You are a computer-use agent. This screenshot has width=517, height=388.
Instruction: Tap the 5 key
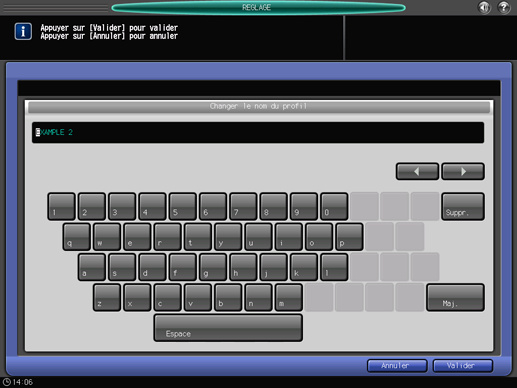[x=183, y=206]
